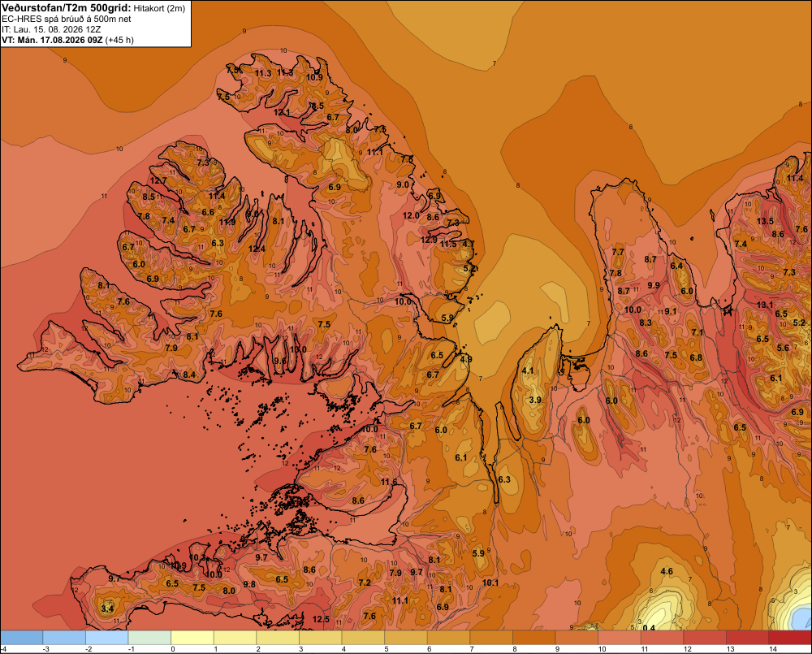Click the 0.4 temperature label
Screen dimensions: 812x654
click(648, 627)
